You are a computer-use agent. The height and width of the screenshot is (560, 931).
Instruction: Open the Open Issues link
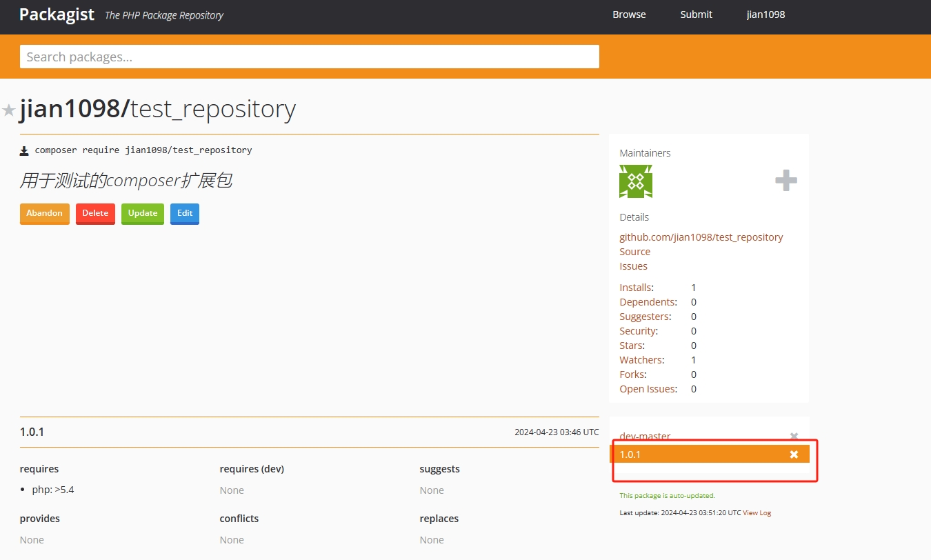[x=647, y=389]
